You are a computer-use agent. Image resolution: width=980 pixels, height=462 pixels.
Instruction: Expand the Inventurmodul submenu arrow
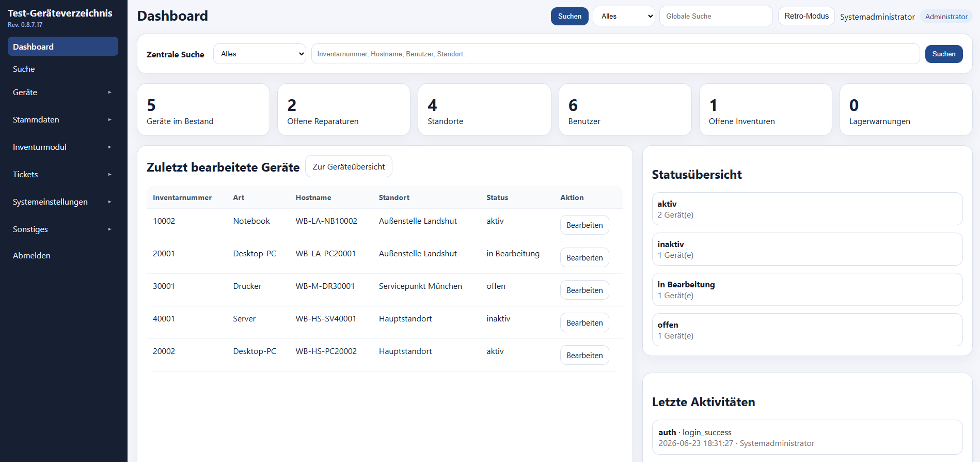tap(109, 147)
